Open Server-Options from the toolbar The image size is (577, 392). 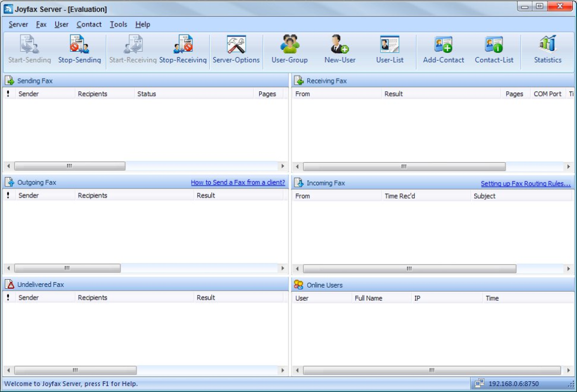click(x=236, y=50)
